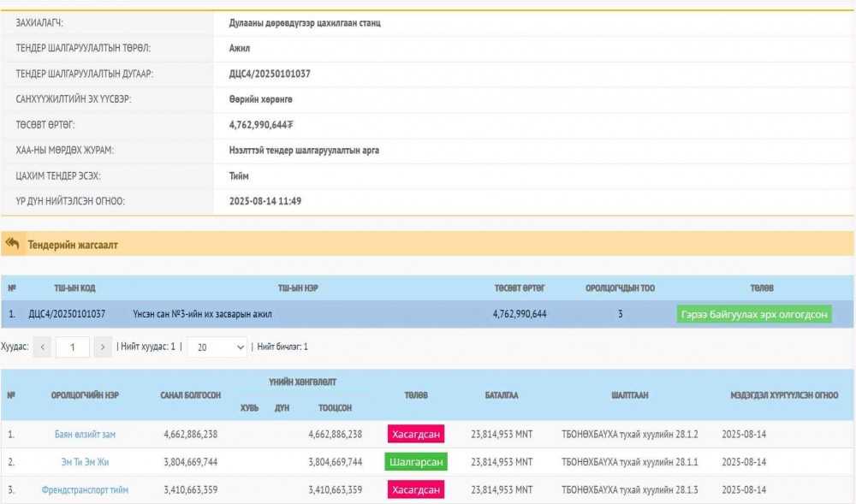Select tender row ДЦС4/20250101037
Screen dimensions: 856x504
click(67, 314)
